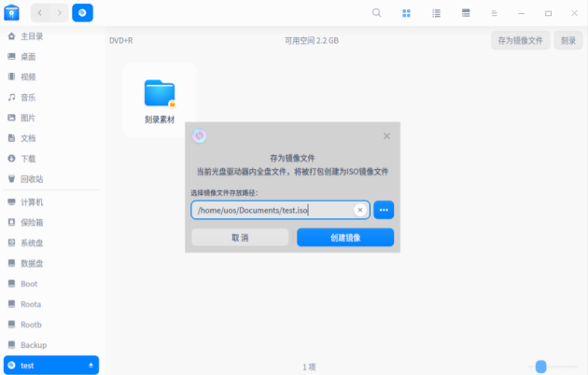Click the 1 项 status text
This screenshot has height=375, width=588.
(x=309, y=367)
